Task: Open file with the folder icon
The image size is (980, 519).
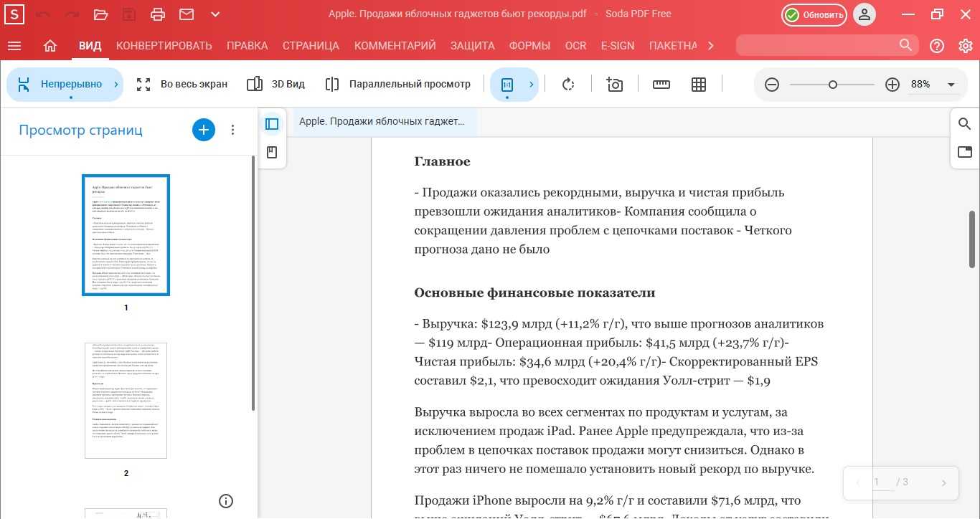Action: (100, 14)
